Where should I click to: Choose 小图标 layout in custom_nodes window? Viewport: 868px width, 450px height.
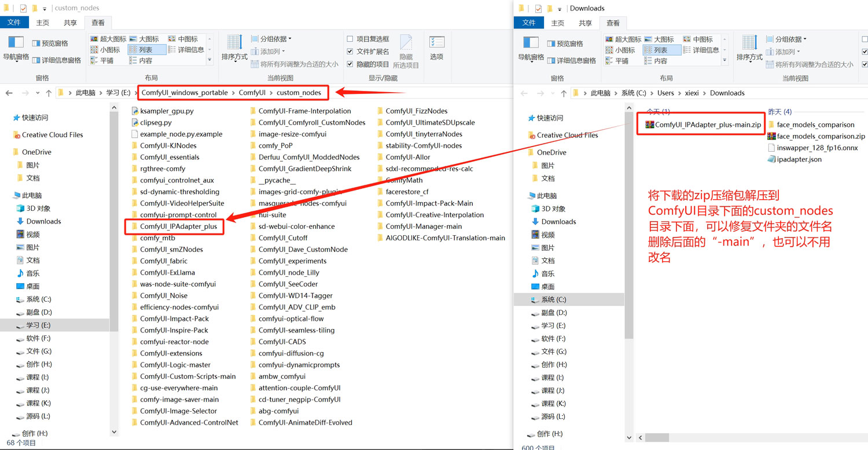105,50
